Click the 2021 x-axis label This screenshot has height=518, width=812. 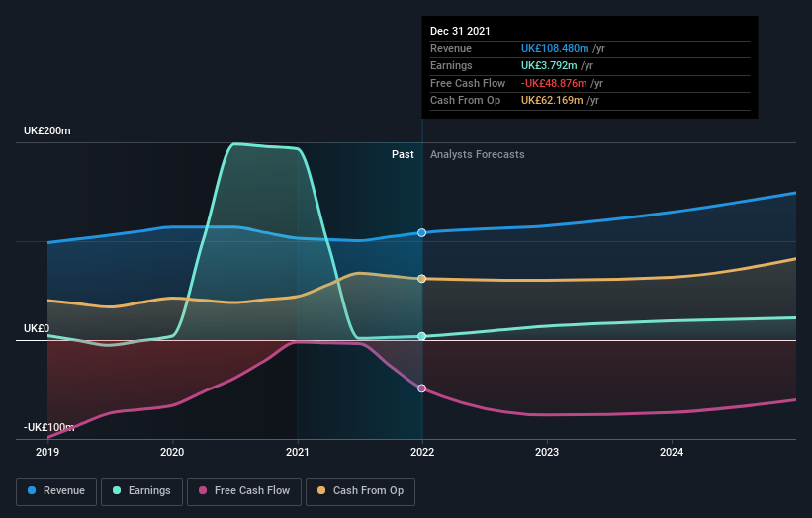coord(298,452)
